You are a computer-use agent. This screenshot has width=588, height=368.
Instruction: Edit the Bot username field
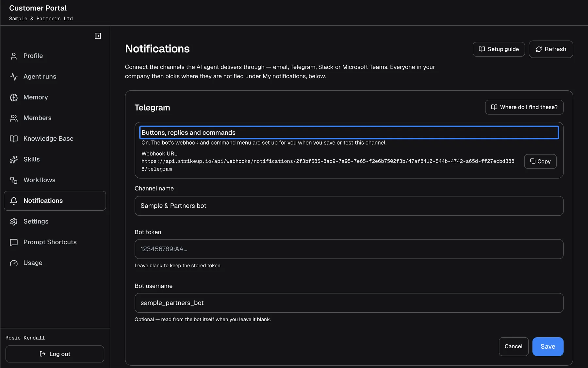349,303
